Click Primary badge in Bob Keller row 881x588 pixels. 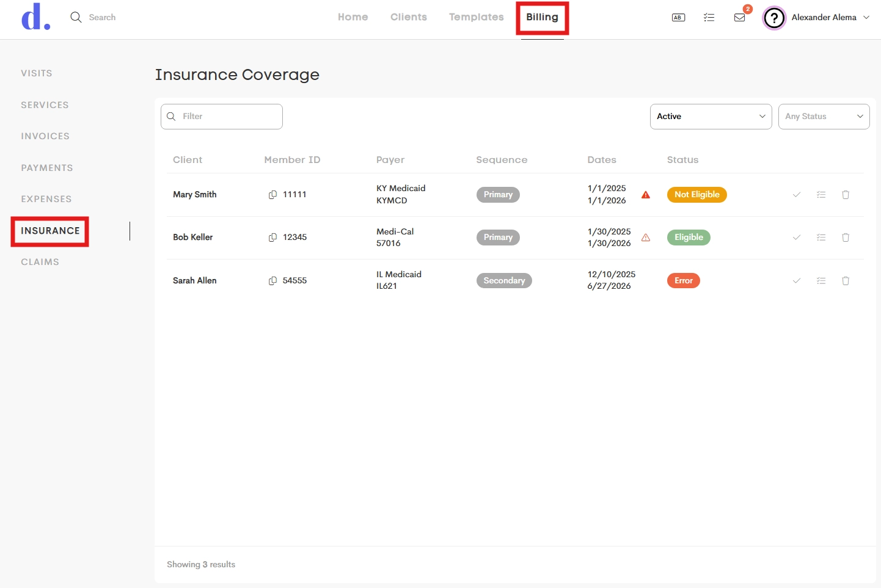(x=498, y=238)
